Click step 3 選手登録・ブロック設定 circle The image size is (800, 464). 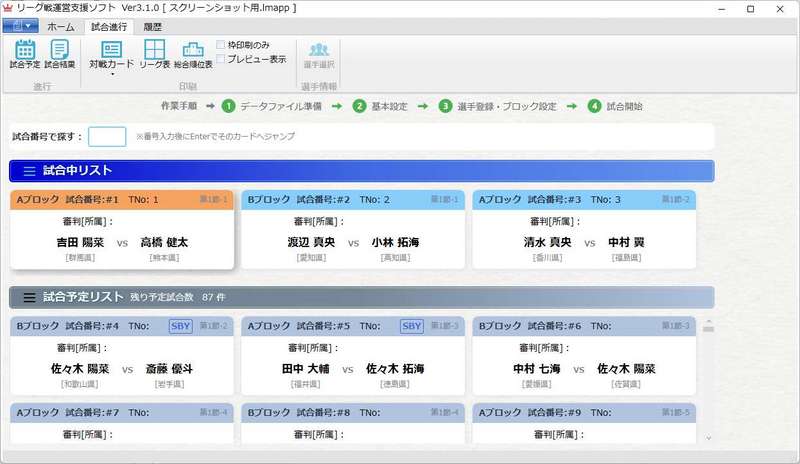point(445,106)
